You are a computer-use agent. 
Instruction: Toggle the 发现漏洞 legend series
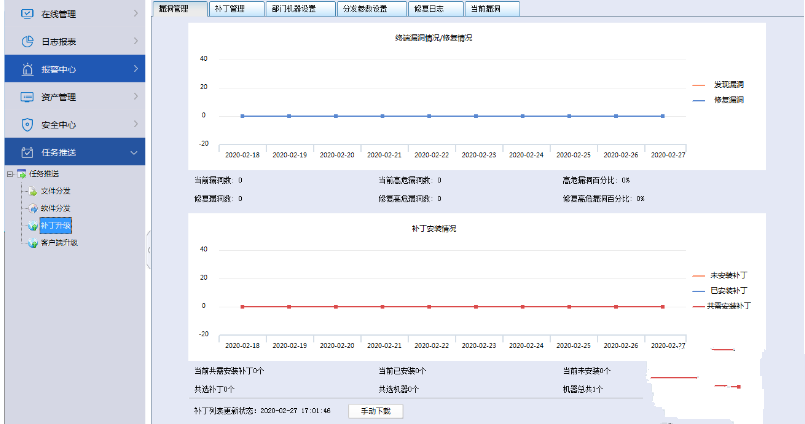coord(718,85)
